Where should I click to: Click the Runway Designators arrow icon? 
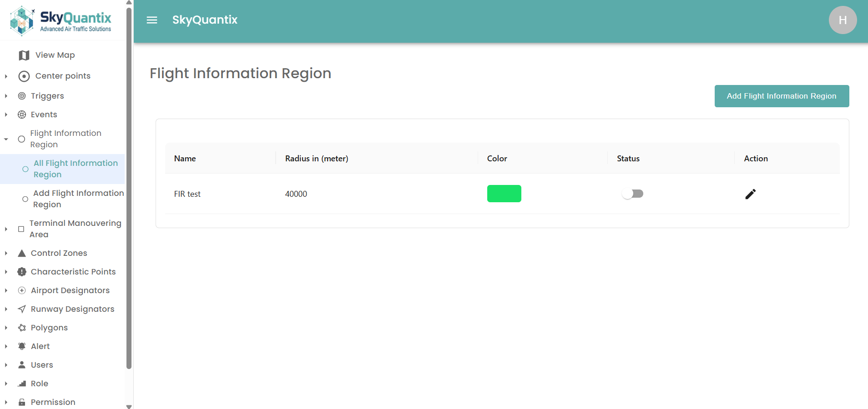22,309
